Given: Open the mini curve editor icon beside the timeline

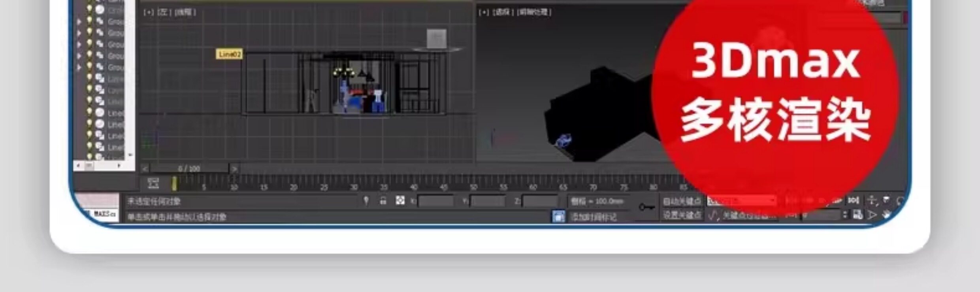Looking at the screenshot, I should point(153,183).
